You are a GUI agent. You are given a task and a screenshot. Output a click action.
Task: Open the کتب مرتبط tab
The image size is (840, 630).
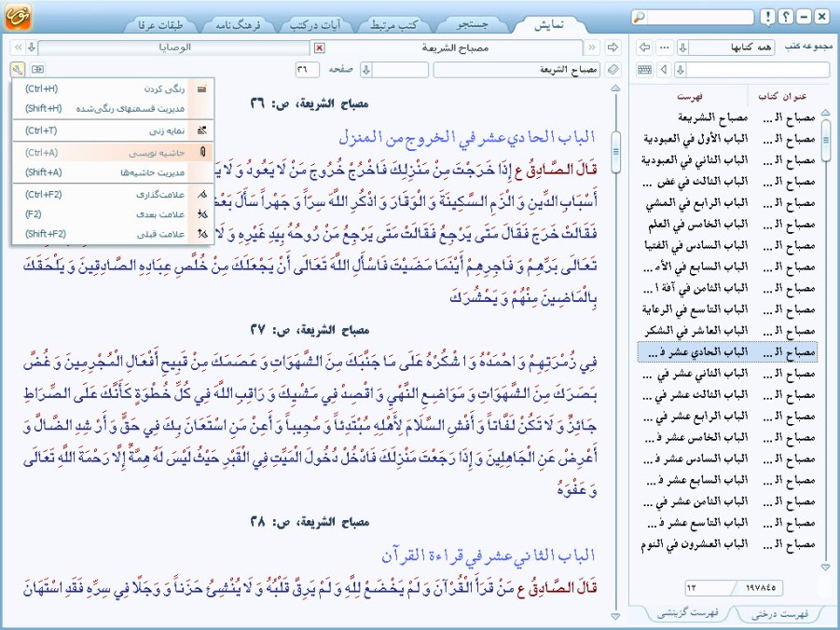(393, 24)
